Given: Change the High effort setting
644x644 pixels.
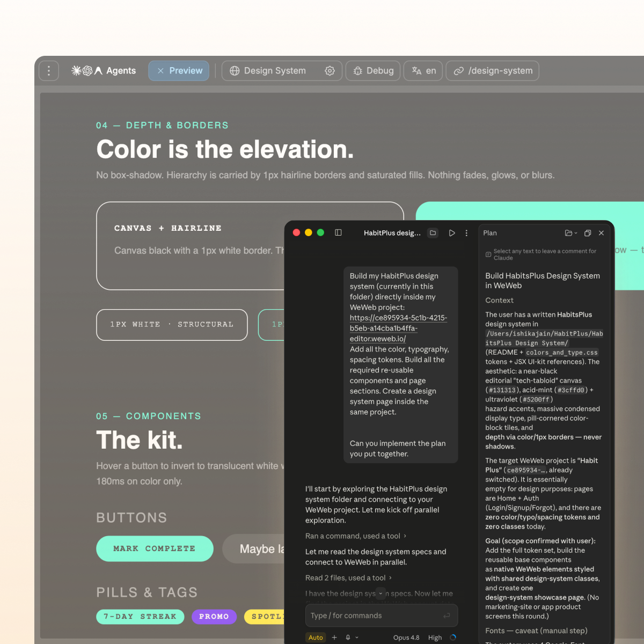Looking at the screenshot, I should tap(435, 638).
